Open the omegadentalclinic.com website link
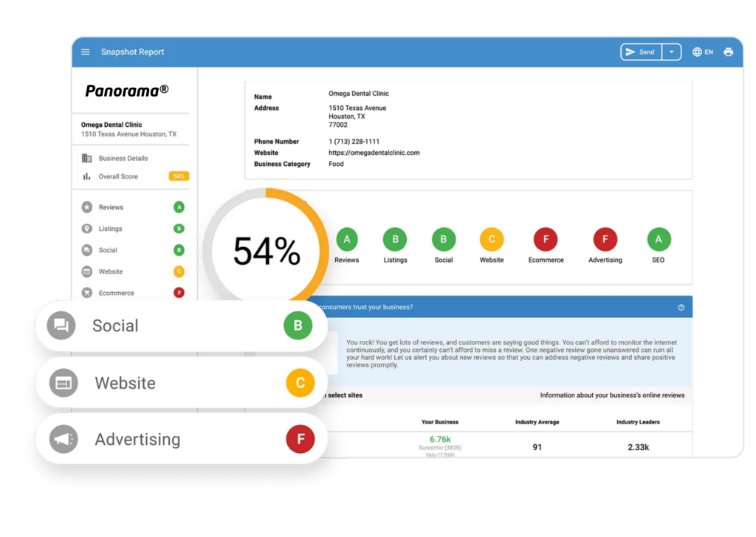 374,153
